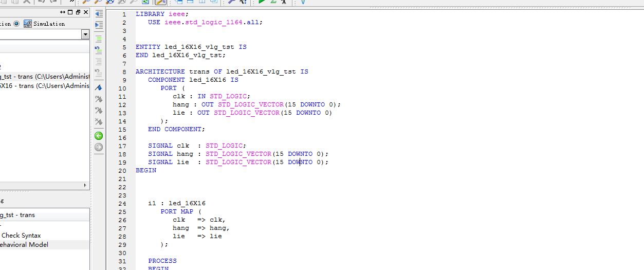Click the uncomment lines icon with blue arrow
This screenshot has width=644, height=270.
pos(99,49)
